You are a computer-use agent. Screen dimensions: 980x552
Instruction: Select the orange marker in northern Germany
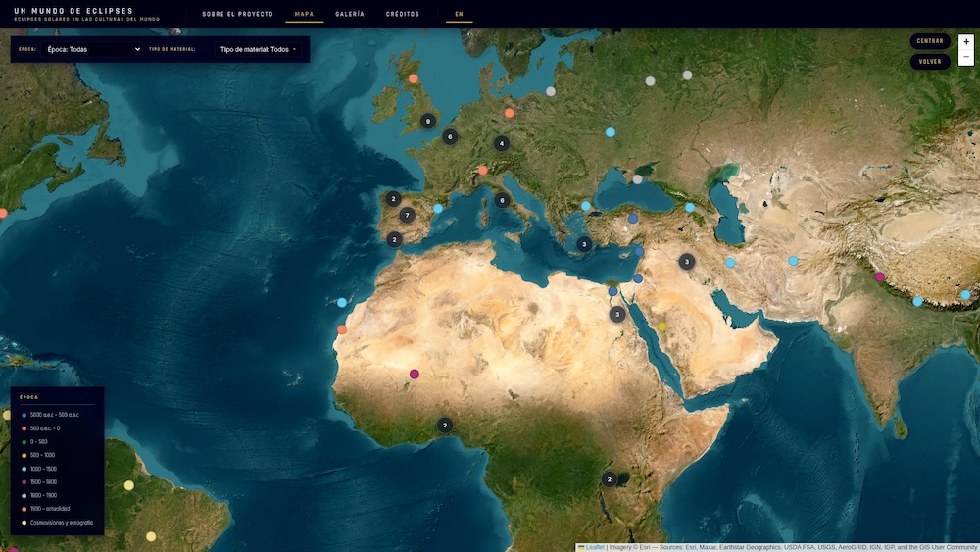510,113
